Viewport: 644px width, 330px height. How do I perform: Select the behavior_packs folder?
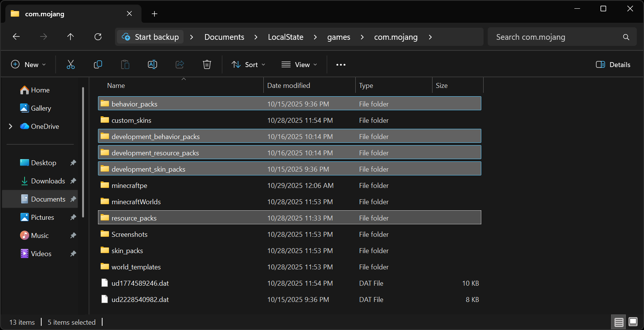pos(289,103)
